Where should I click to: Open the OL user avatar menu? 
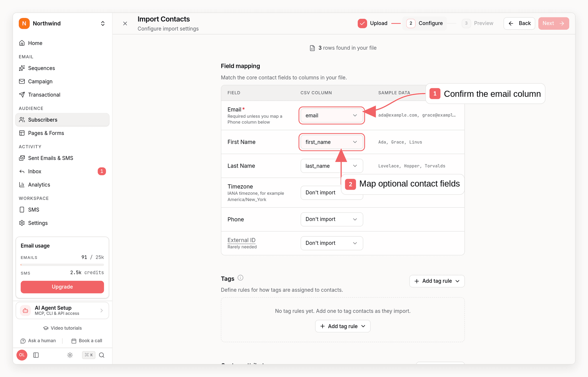22,355
